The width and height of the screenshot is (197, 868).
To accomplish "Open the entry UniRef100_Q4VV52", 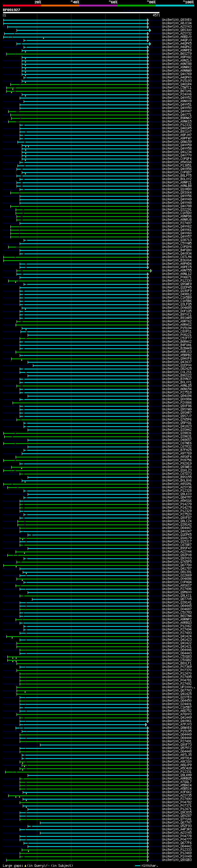I will [177, 98].
